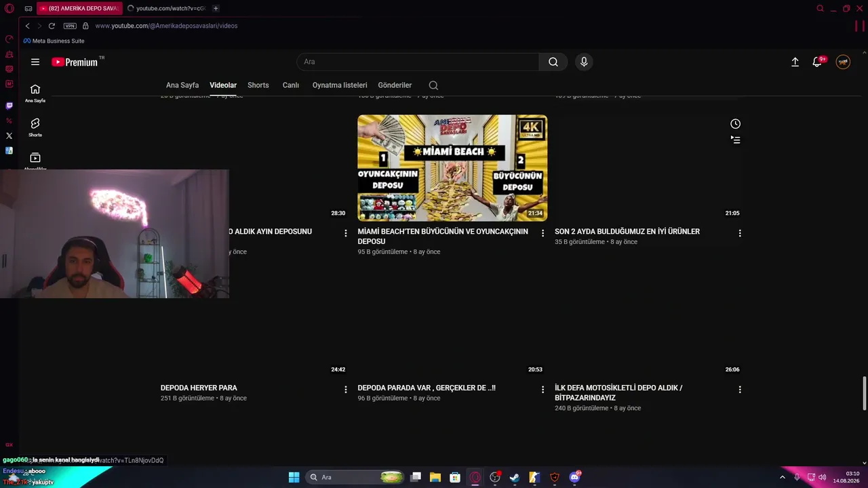
Task: Open DEPODA PARADA VAR, GERÇEKLER DE video
Action: point(427,388)
